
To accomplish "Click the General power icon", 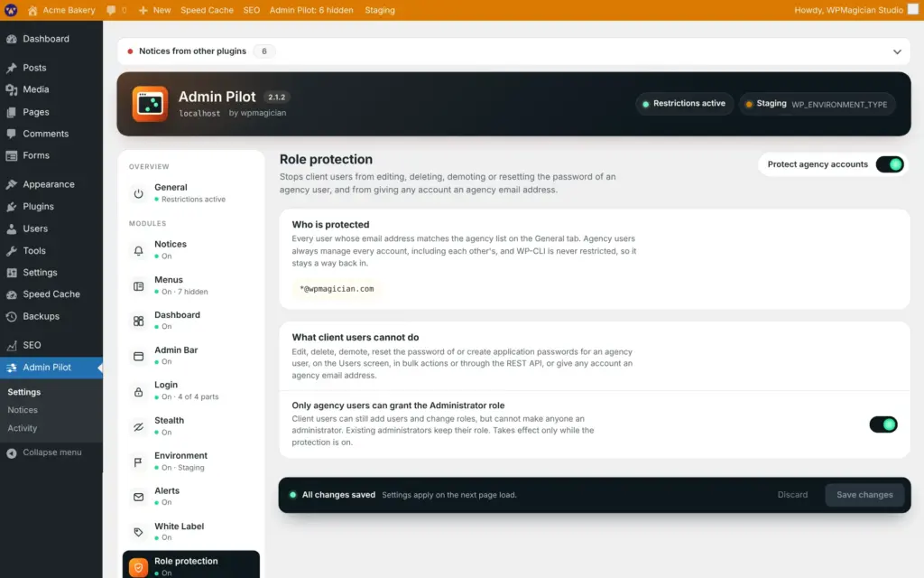I will coord(138,193).
